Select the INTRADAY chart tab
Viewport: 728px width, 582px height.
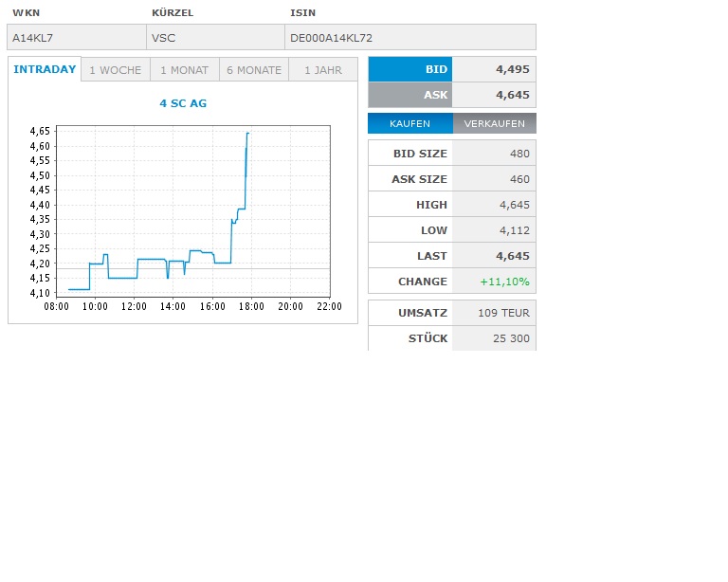(x=45, y=70)
